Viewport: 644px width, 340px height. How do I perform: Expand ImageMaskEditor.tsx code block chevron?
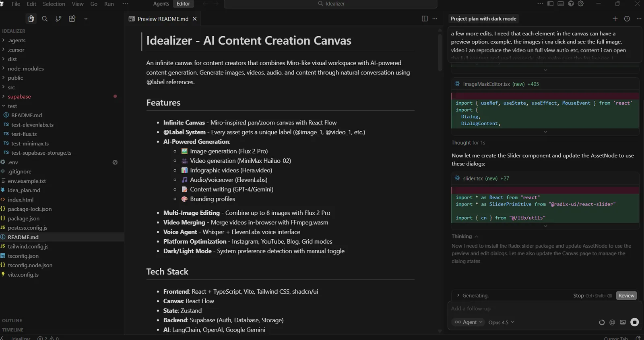click(545, 132)
